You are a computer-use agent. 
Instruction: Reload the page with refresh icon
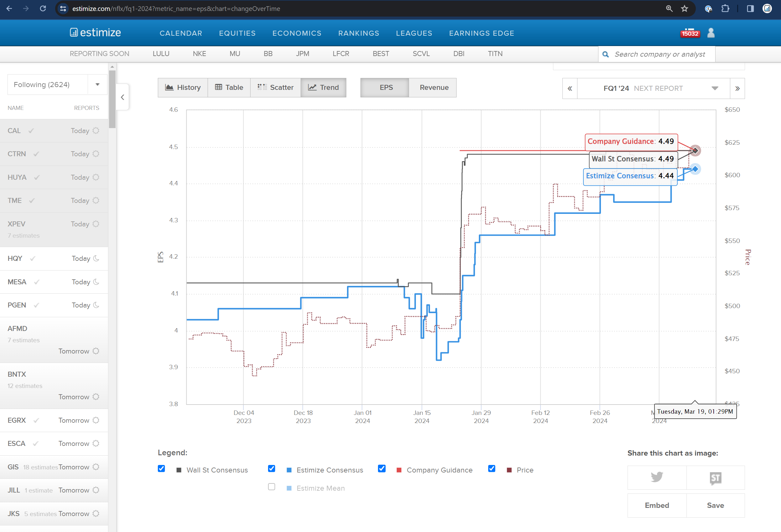pos(43,9)
